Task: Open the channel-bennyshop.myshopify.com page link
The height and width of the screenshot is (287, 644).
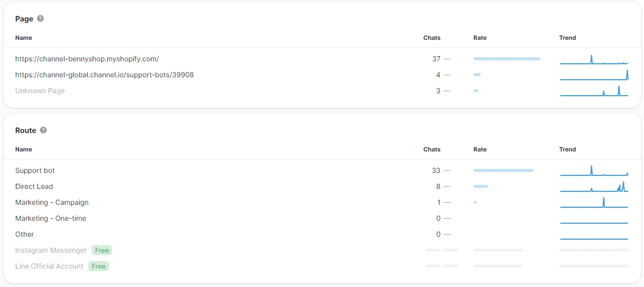Action: (87, 59)
